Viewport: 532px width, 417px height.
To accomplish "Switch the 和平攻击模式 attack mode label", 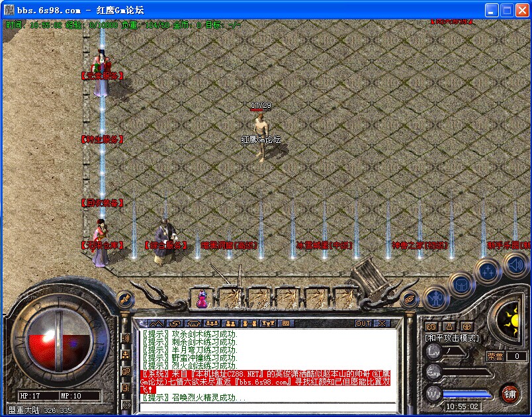I will coord(452,338).
